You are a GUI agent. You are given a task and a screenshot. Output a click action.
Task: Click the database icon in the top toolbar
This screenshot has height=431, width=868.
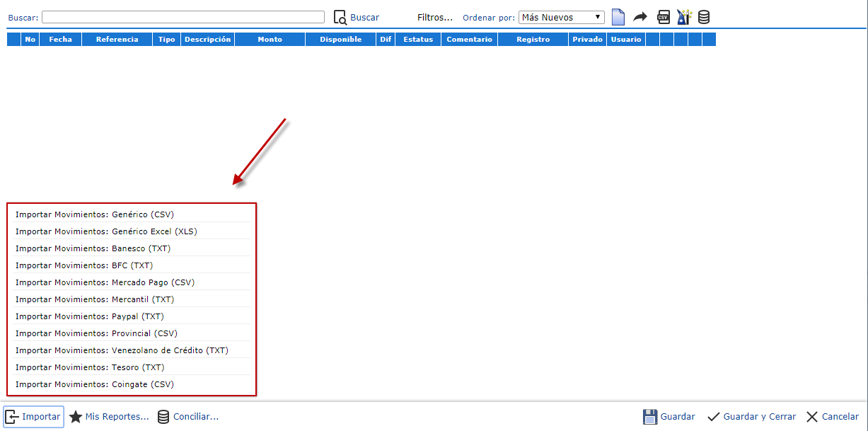[x=704, y=17]
